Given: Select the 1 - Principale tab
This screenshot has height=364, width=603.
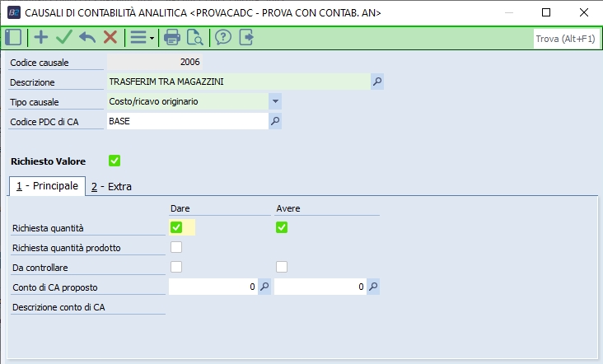Looking at the screenshot, I should pos(47,186).
